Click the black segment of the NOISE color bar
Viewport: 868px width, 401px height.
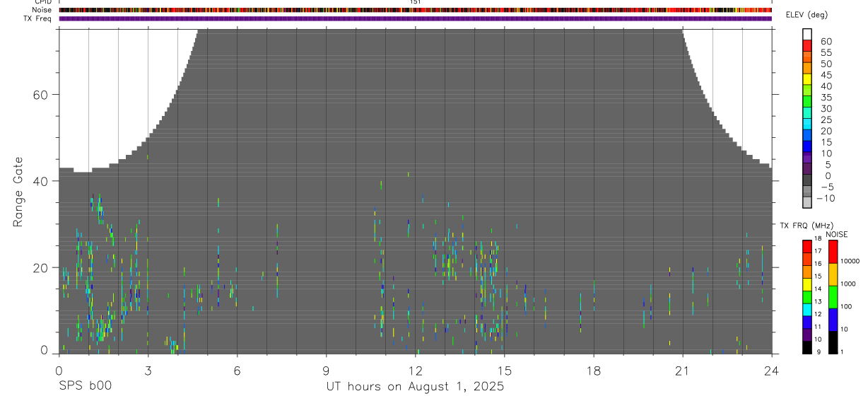click(x=832, y=342)
